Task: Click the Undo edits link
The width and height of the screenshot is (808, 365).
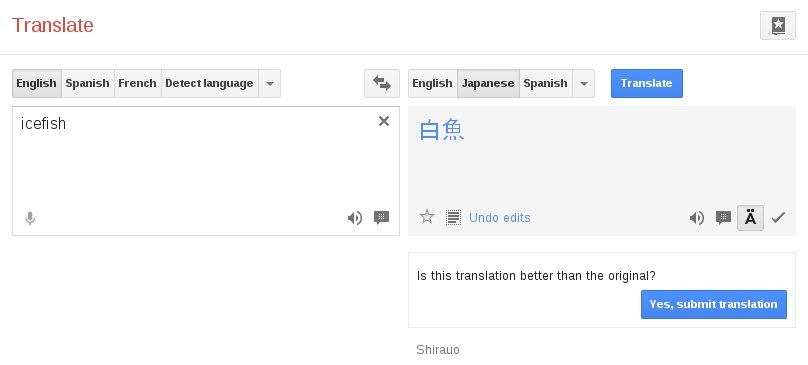Action: coord(499,218)
